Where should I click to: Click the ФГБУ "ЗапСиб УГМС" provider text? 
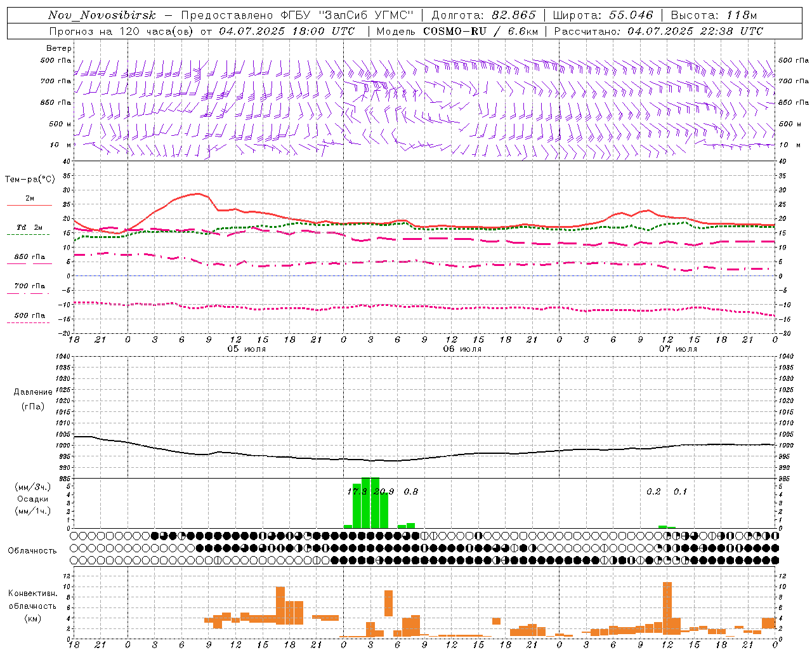[x=346, y=15]
